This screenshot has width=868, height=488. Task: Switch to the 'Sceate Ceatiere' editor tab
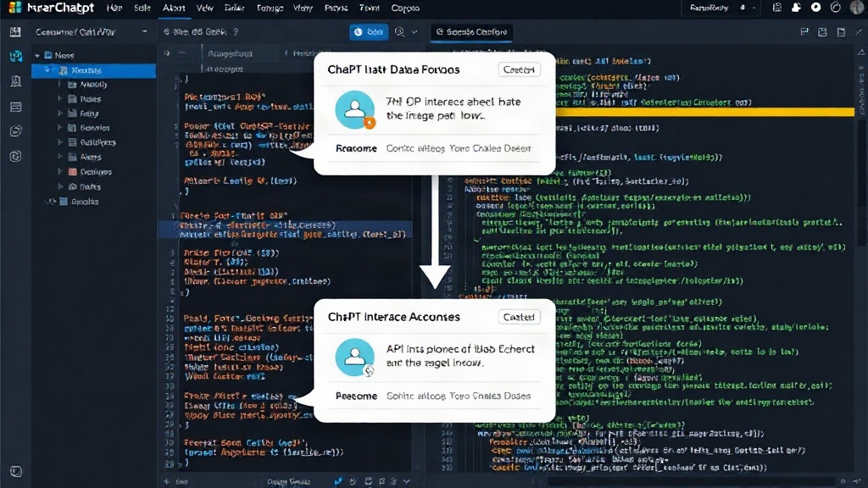(471, 32)
